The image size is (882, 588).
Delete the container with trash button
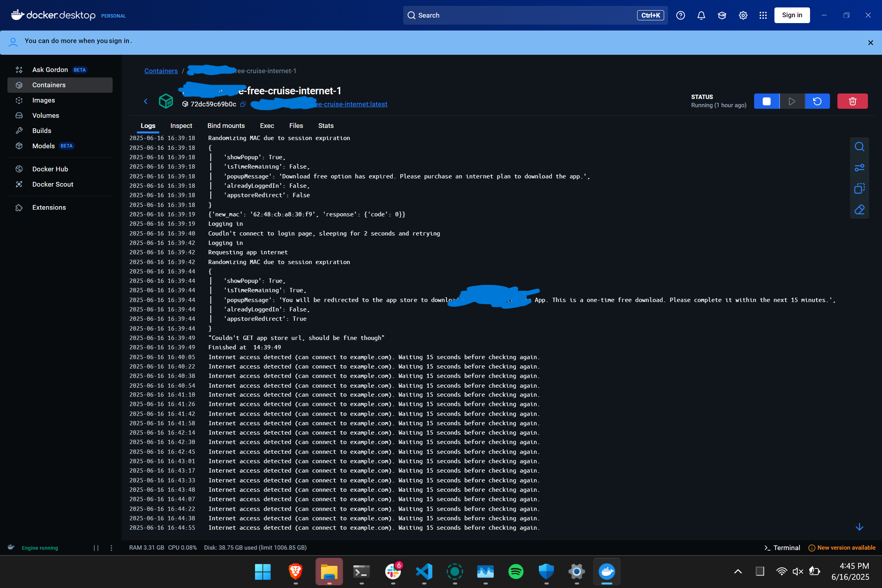852,101
